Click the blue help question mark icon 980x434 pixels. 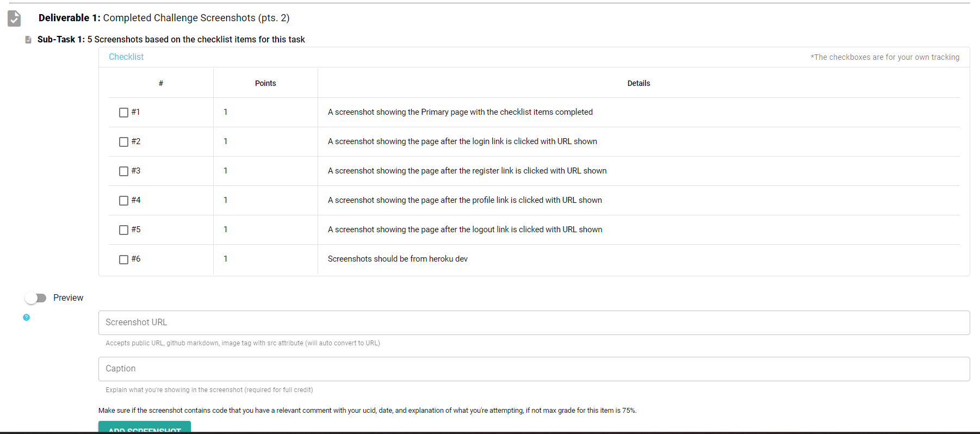point(26,317)
